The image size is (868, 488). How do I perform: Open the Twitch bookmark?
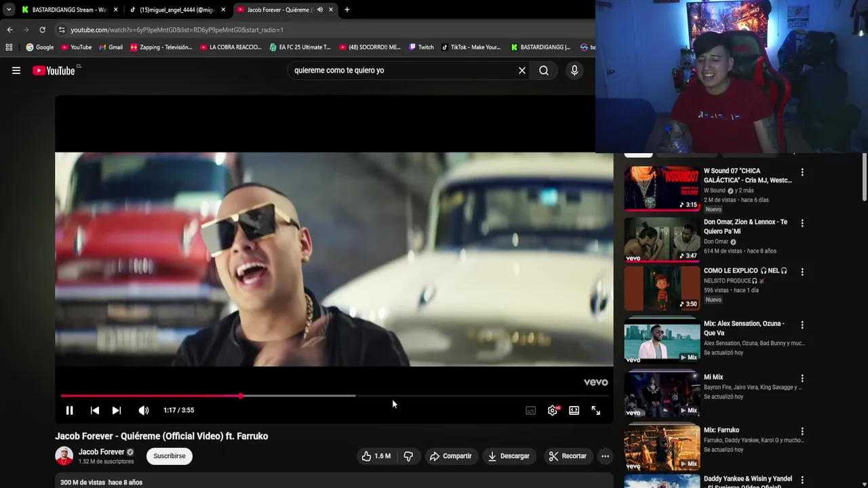click(x=421, y=47)
